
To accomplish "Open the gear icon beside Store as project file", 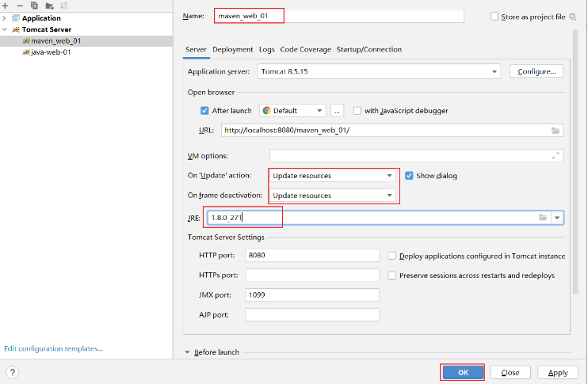I will click(572, 17).
